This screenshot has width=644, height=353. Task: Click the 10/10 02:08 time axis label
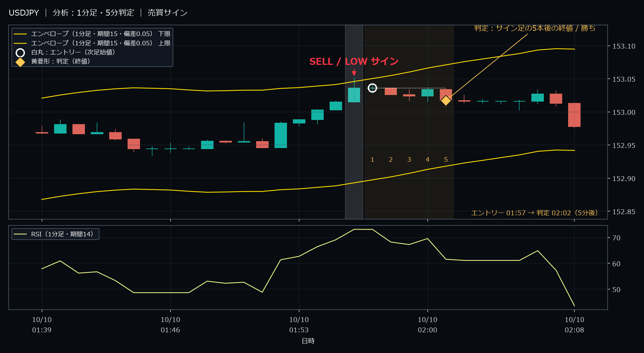(x=575, y=325)
